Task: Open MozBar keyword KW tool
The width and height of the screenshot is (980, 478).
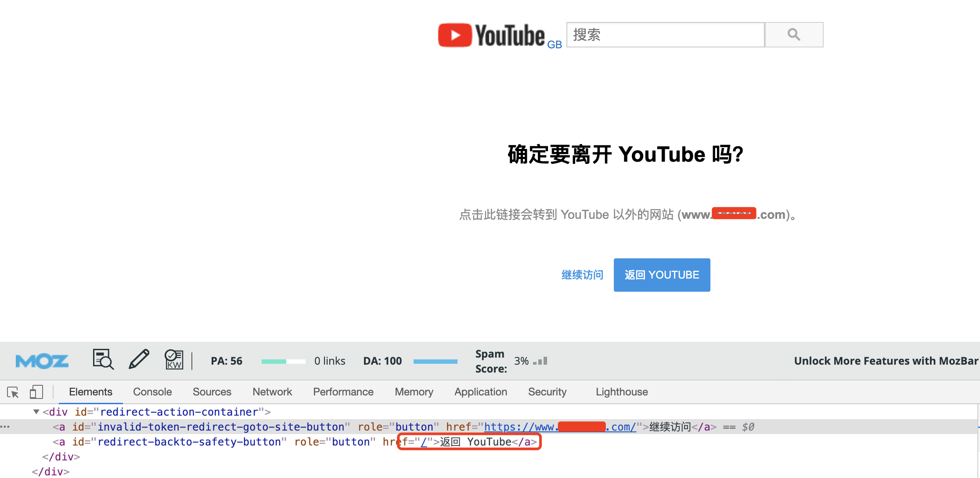Action: (174, 360)
